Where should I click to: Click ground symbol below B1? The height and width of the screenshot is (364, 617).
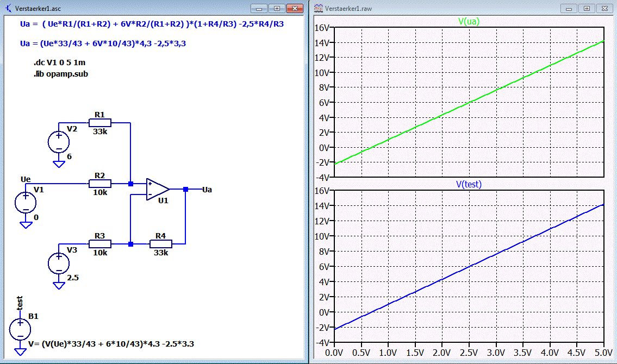[x=20, y=352]
